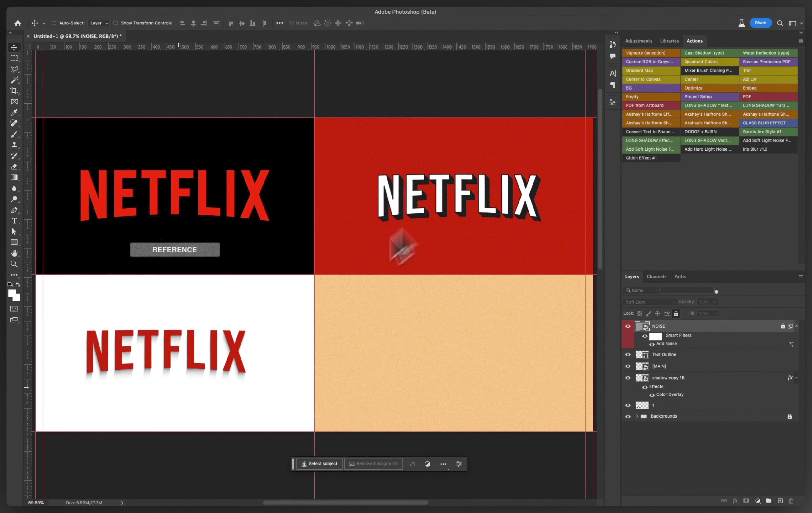Select the Horizontal Type tool
Image resolution: width=812 pixels, height=513 pixels.
[14, 221]
